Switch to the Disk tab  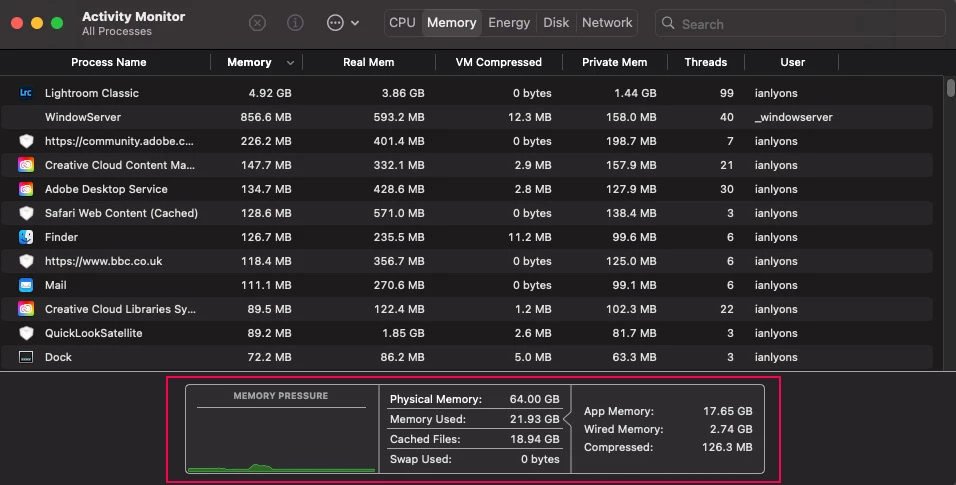(556, 23)
